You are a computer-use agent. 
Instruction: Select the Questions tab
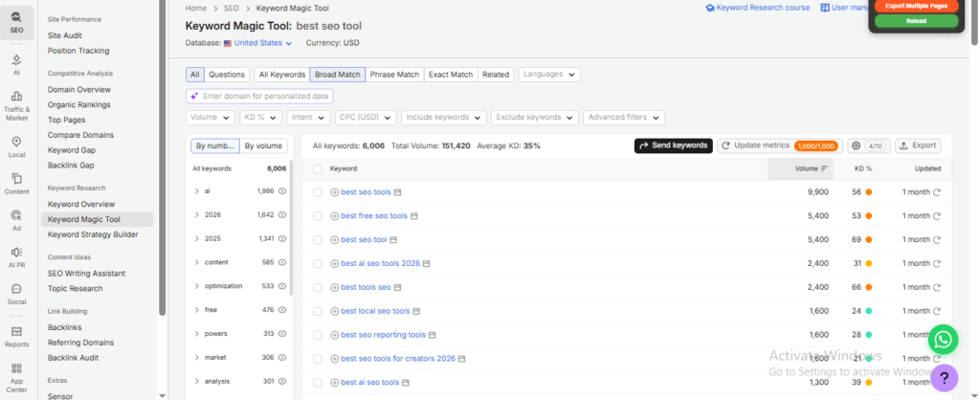click(x=226, y=75)
